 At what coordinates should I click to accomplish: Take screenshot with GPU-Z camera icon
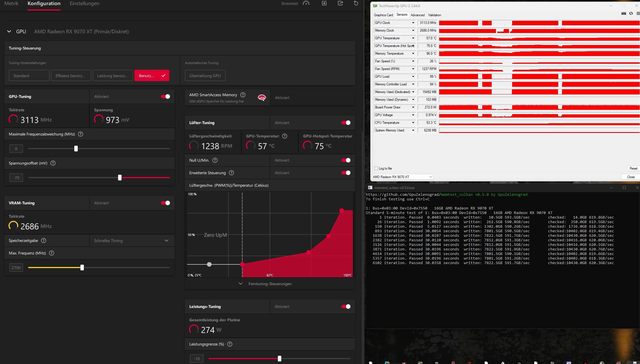point(623,13)
